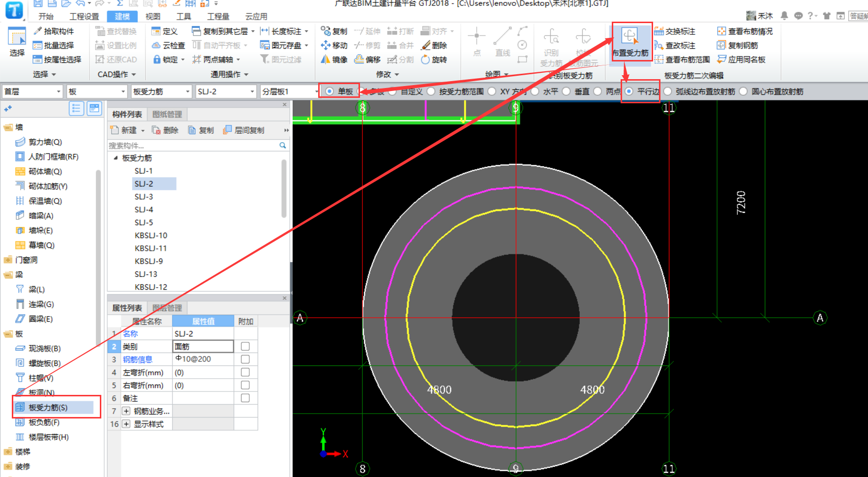Click the component list vertical scrollbar
868x477 pixels.
click(x=284, y=188)
